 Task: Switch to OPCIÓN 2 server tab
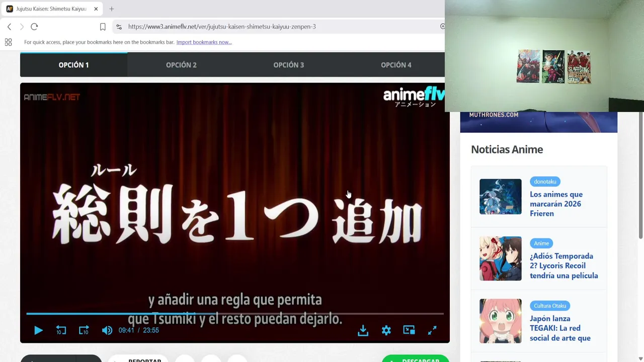[181, 65]
